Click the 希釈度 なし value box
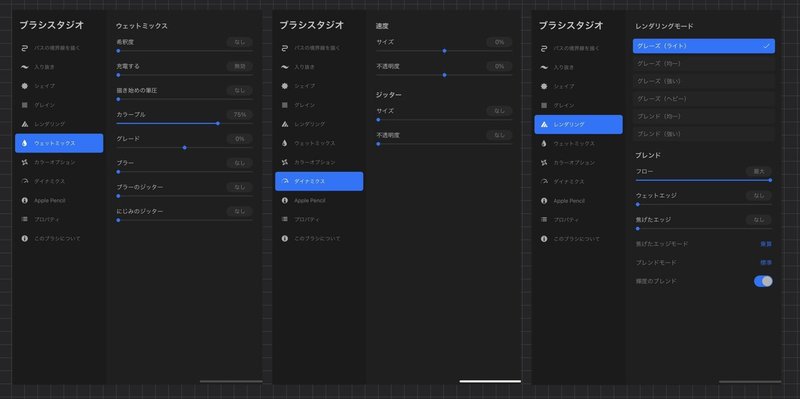Image resolution: width=800 pixels, height=399 pixels. point(240,42)
